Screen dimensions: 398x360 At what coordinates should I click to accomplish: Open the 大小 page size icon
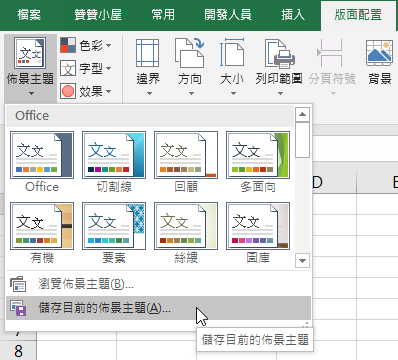point(232,53)
